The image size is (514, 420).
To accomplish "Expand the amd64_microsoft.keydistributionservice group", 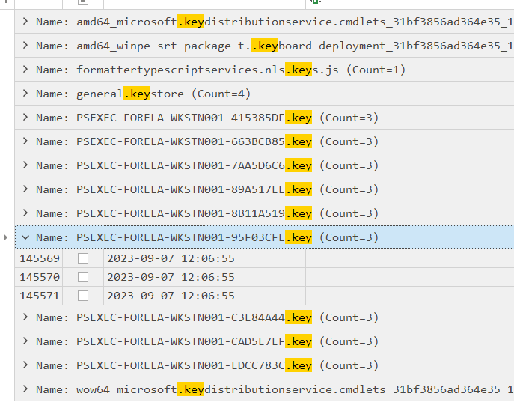I will [x=25, y=22].
